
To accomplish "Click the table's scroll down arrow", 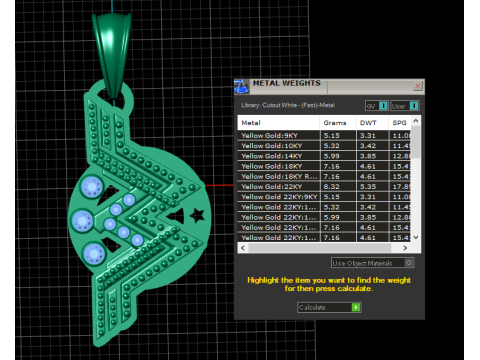I will tap(416, 237).
